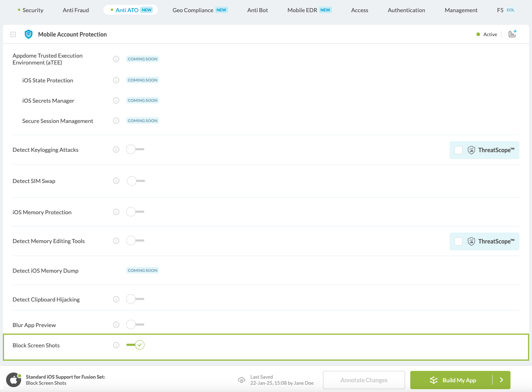Screen dimensions: 532x392
Task: Show info for Block Screen Shots
Action: pos(116,345)
